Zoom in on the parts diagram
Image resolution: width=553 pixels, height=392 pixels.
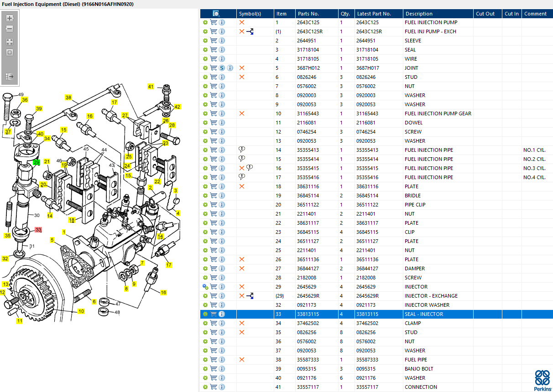click(x=10, y=18)
